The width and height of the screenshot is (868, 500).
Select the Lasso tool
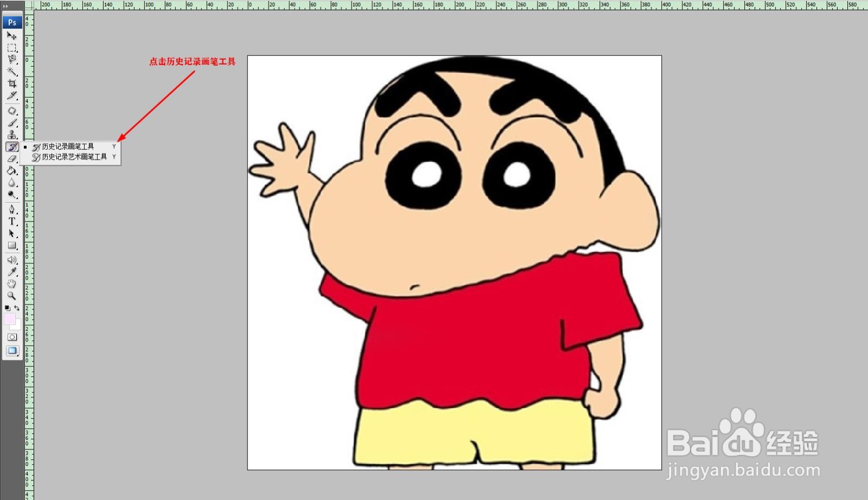pyautogui.click(x=12, y=60)
